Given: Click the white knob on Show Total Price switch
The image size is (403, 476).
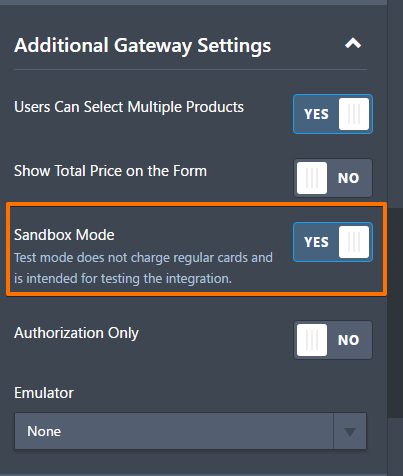Looking at the screenshot, I should (312, 178).
